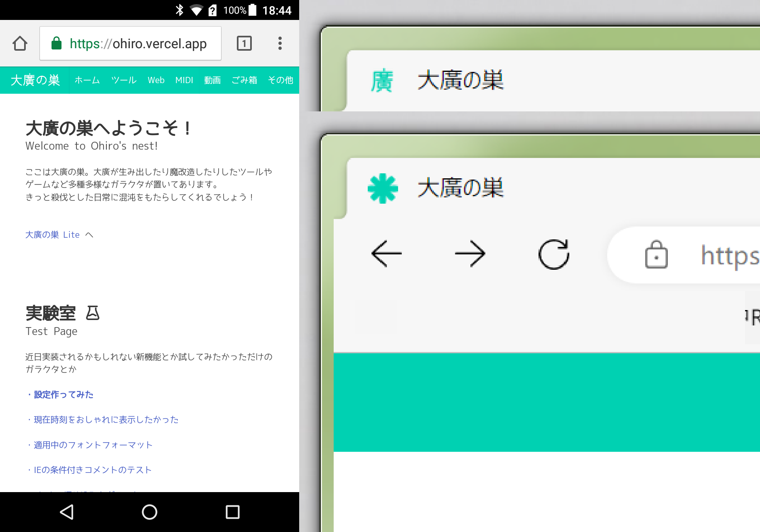Open the 現在時刻をおしゃれに表示したかった link
Screen dimensions: 760x532
click(106, 420)
